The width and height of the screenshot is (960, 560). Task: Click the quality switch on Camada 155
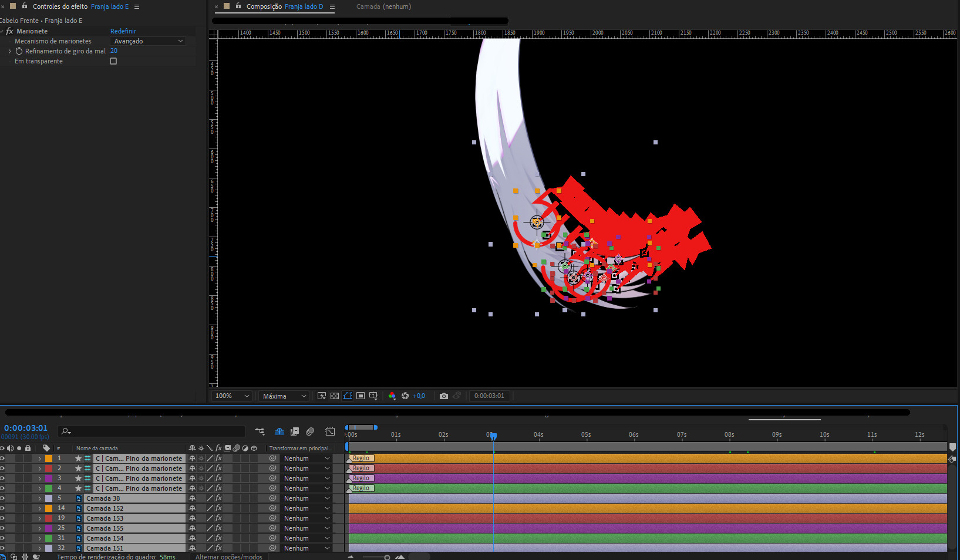point(210,528)
